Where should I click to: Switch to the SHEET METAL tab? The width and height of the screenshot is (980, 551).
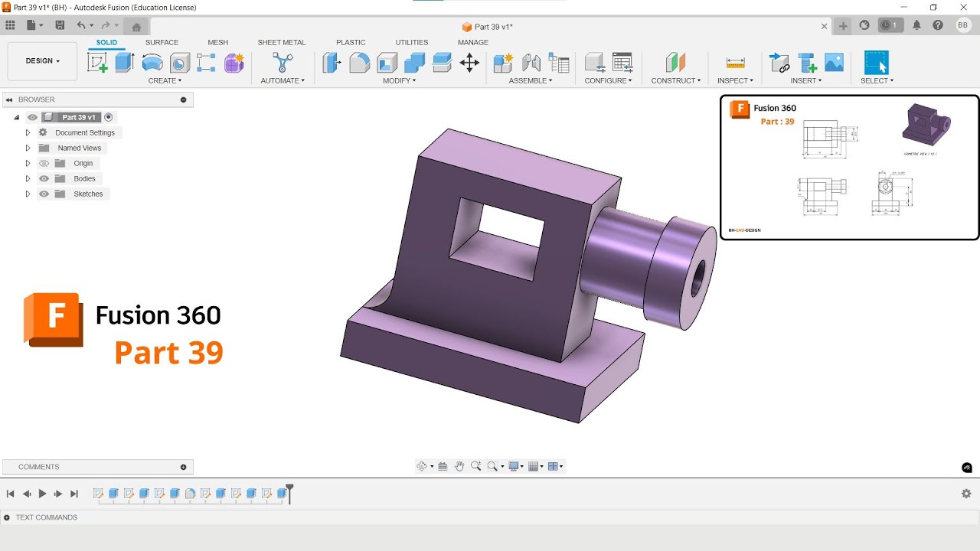click(x=282, y=42)
